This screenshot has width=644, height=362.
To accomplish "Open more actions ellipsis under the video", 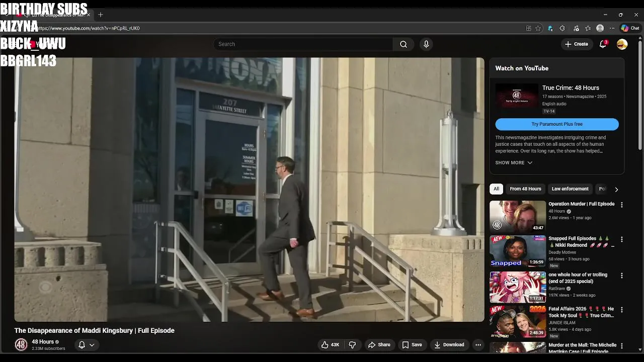I will tap(478, 345).
